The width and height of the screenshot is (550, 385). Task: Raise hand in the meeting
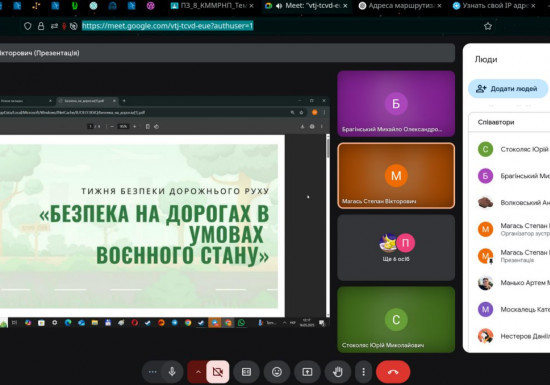(337, 372)
